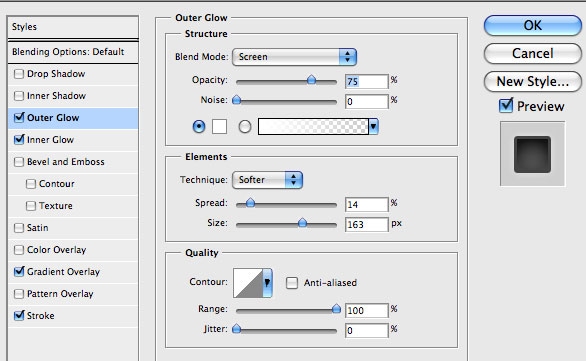Enable the Color Overlay checkbox
Screen dimensions: 586x361
click(19, 250)
